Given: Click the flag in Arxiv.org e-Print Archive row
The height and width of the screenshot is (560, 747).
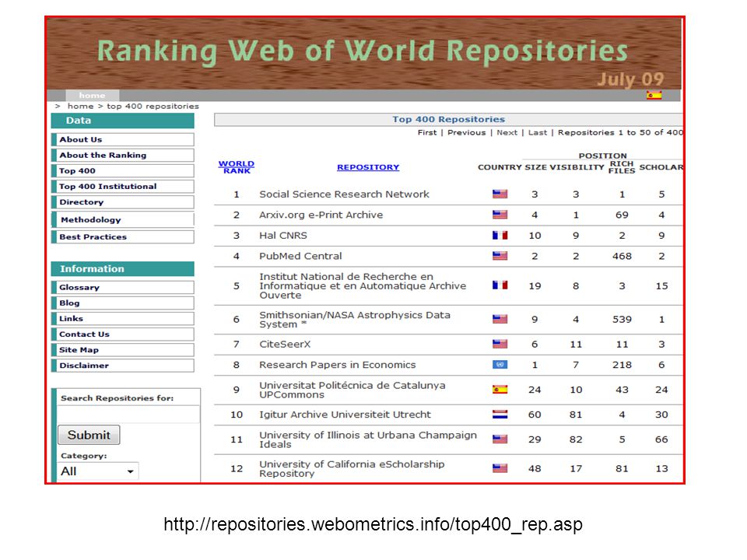Looking at the screenshot, I should pos(500,215).
